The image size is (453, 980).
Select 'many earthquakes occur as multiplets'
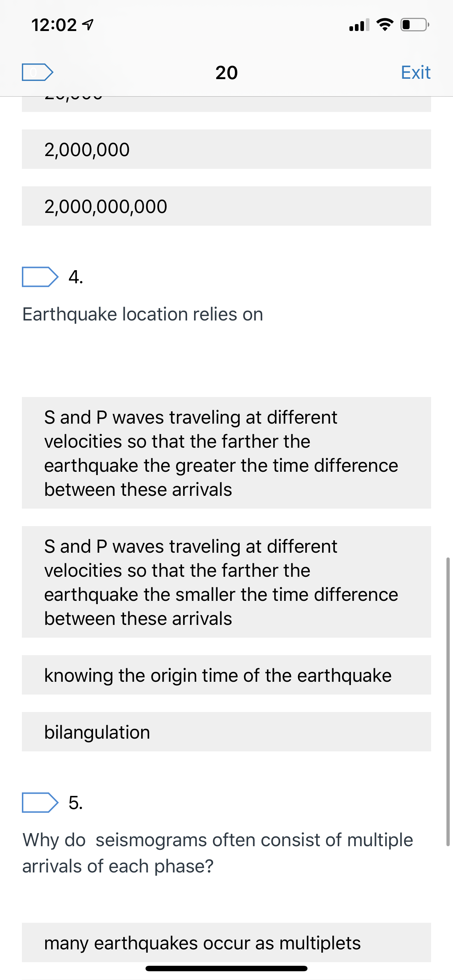pyautogui.click(x=226, y=942)
